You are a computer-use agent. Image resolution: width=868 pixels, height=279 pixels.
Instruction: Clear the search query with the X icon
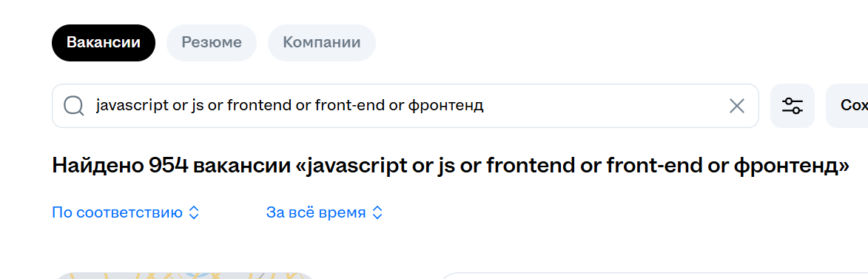click(x=737, y=106)
